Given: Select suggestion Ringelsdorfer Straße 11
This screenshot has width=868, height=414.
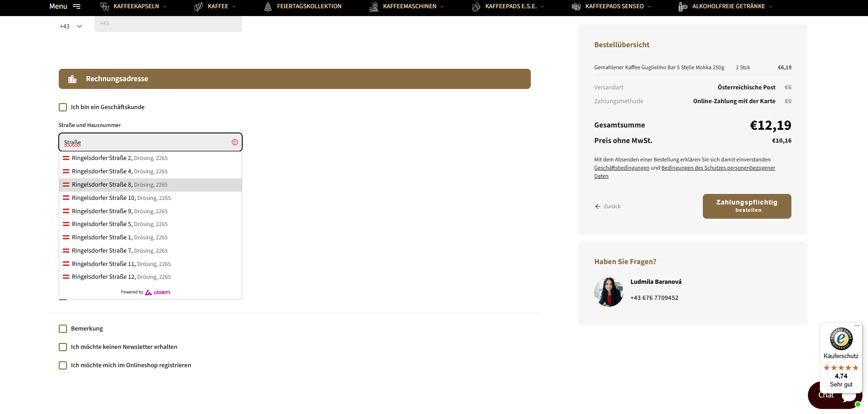Looking at the screenshot, I should pyautogui.click(x=150, y=264).
